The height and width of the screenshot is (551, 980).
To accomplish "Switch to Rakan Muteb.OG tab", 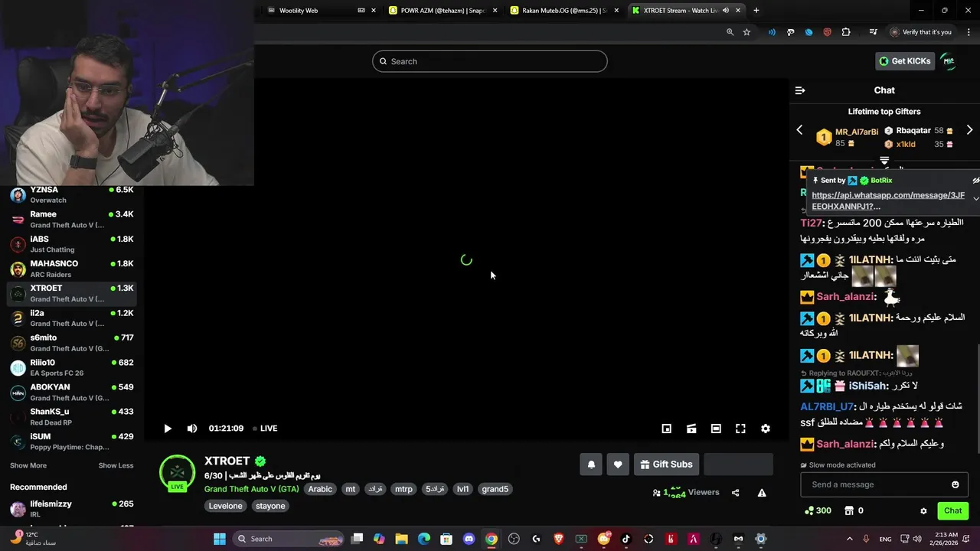I will [564, 11].
